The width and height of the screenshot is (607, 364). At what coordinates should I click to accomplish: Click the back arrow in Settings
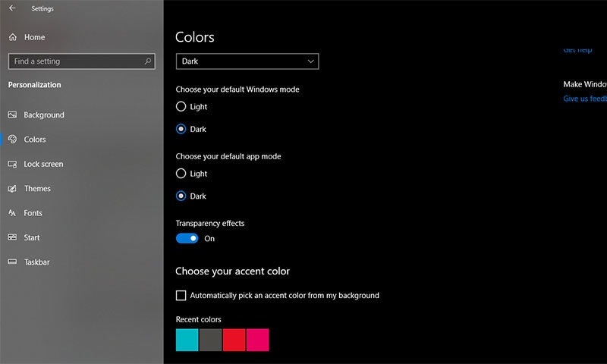point(12,8)
